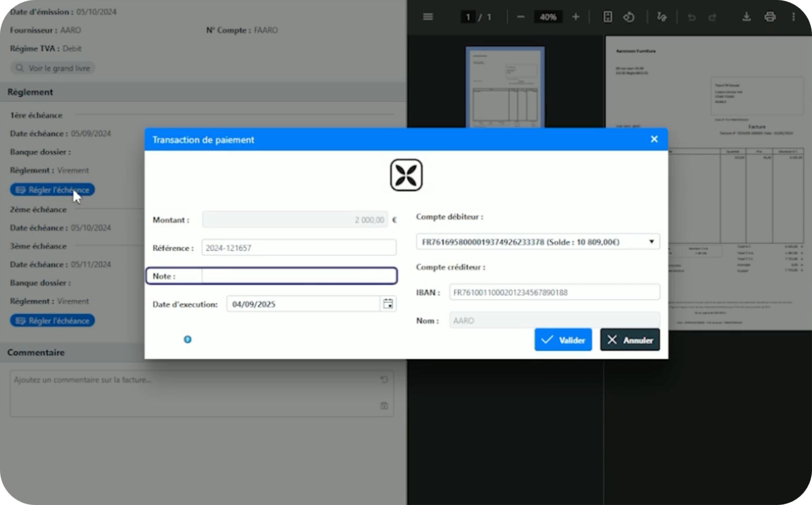Click the invoice comment text area

pos(201,393)
